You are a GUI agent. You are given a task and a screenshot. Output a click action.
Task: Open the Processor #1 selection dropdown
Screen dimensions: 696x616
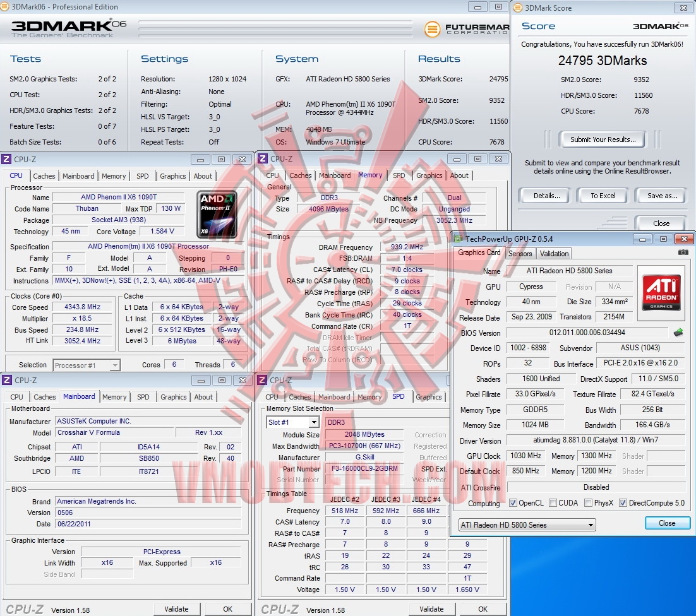pyautogui.click(x=86, y=365)
